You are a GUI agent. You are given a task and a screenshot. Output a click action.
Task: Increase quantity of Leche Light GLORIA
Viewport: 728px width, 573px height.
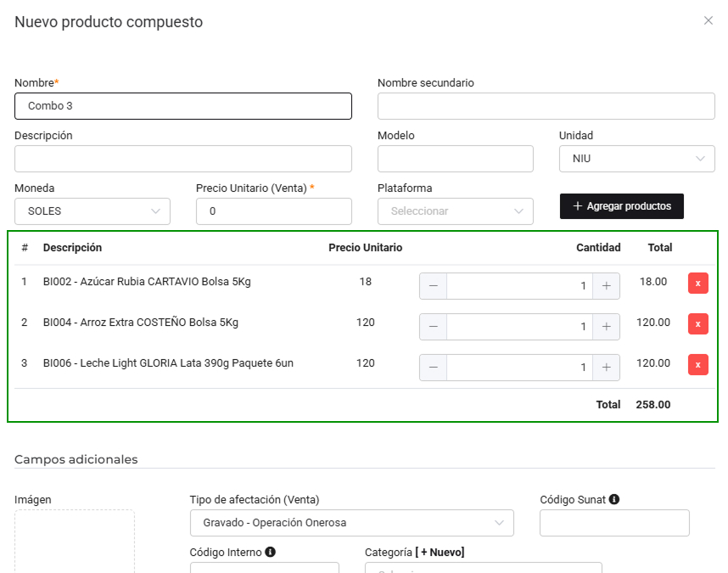pos(606,368)
